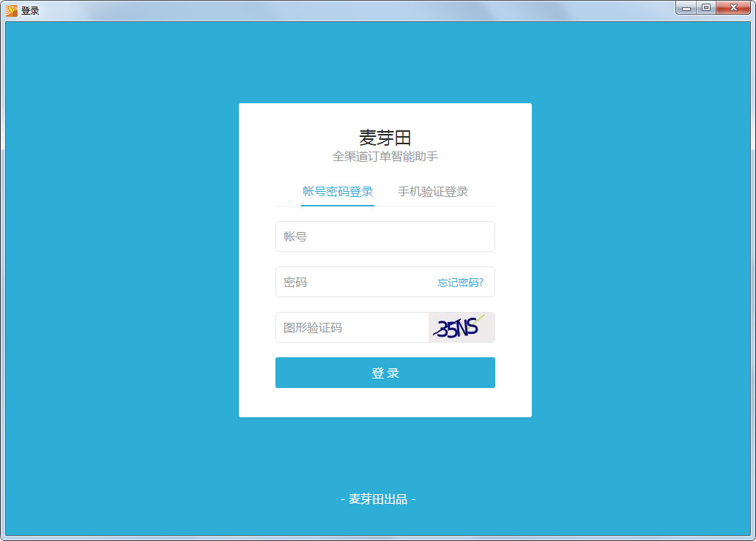Switch to 帐号密码登录 tab
The height and width of the screenshot is (541, 756).
338,192
